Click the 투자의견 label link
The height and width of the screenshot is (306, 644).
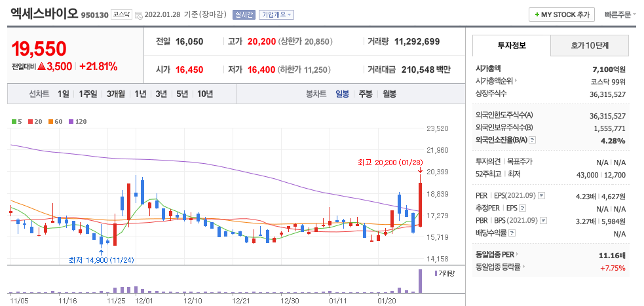(x=488, y=162)
